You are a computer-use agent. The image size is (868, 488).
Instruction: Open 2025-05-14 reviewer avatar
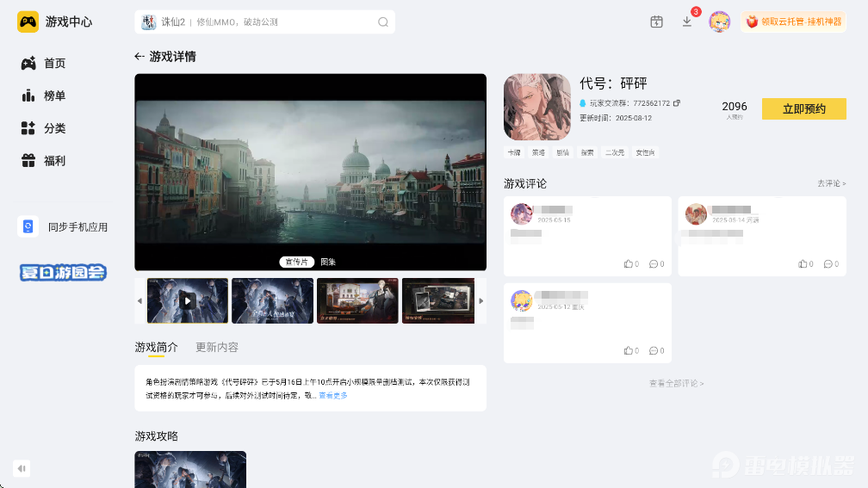[696, 214]
